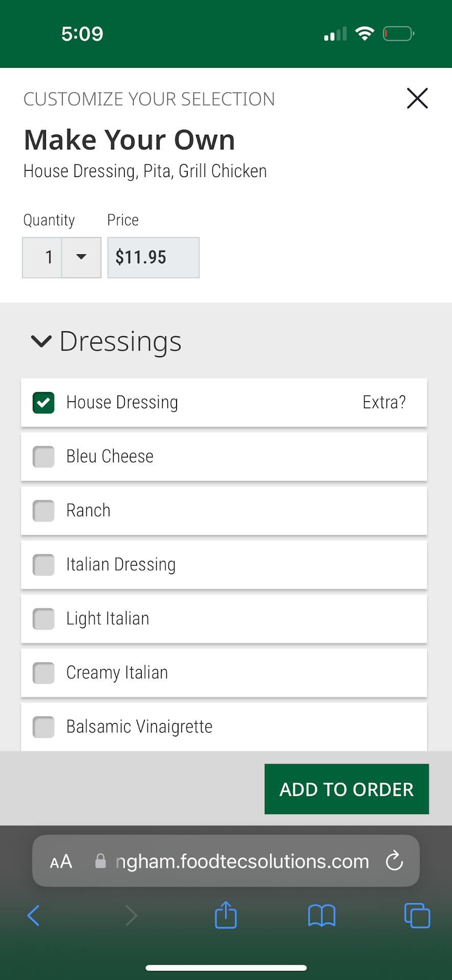Open the Safari share sheet
This screenshot has height=980, width=452.
[x=225, y=915]
